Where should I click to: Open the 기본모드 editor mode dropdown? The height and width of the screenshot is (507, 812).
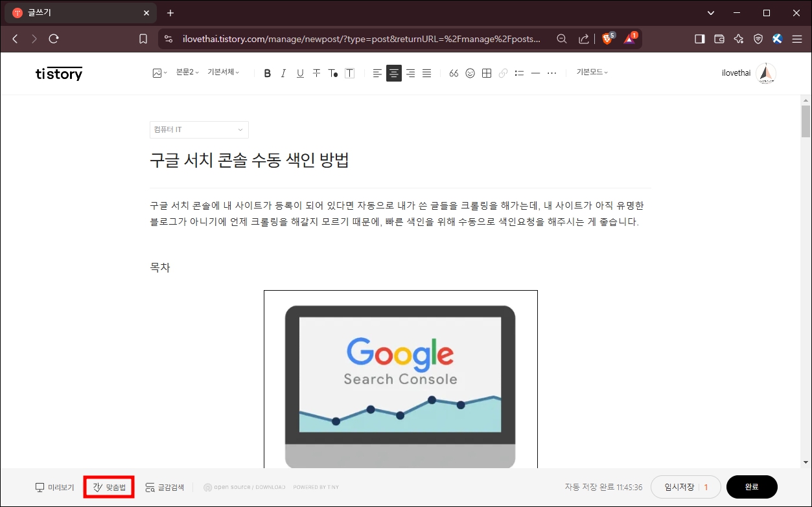pyautogui.click(x=592, y=73)
